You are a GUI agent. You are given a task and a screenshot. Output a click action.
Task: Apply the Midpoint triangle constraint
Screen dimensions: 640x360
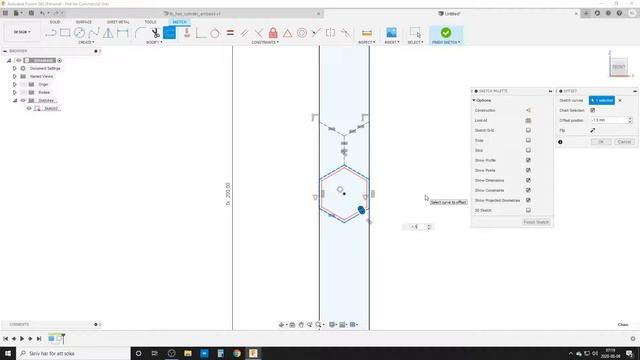(x=287, y=33)
